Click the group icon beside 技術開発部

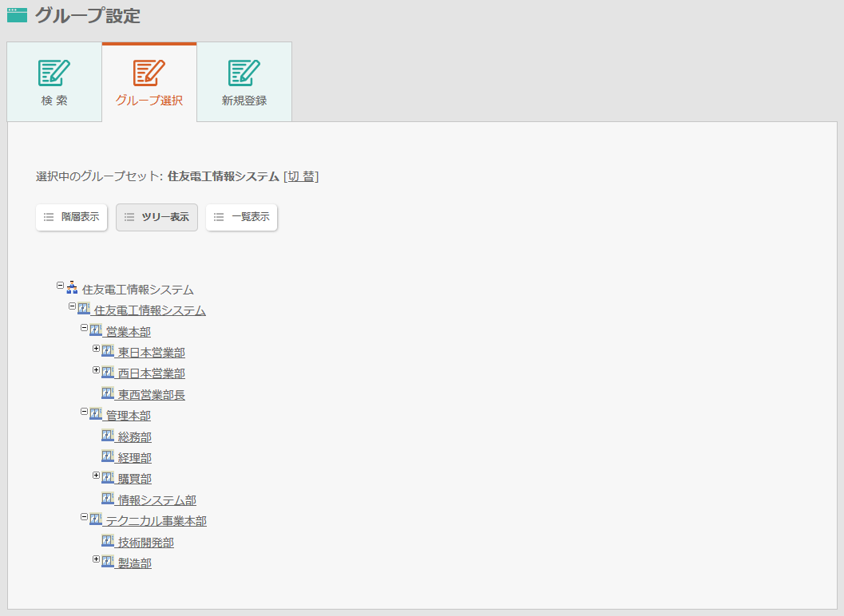108,540
